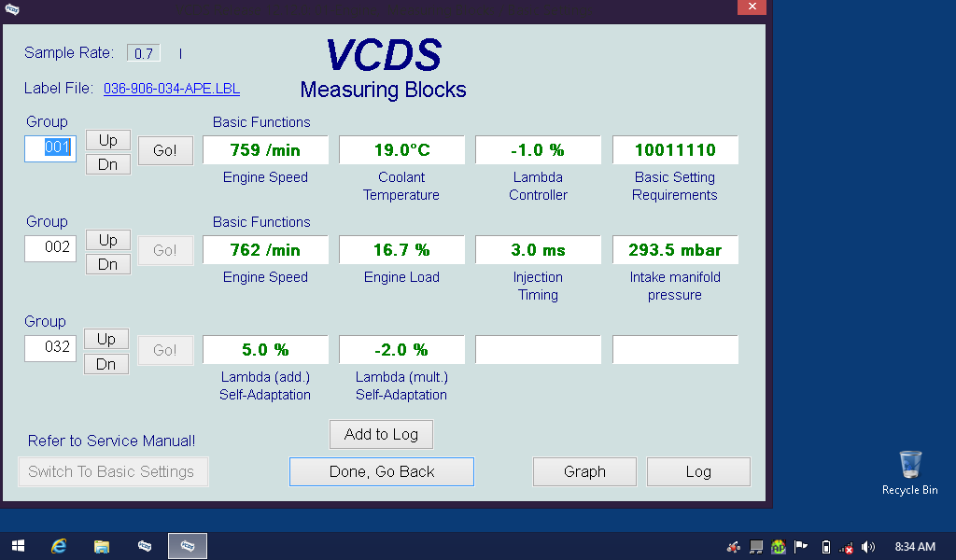Open Internet Explorer from the taskbar

(x=60, y=546)
